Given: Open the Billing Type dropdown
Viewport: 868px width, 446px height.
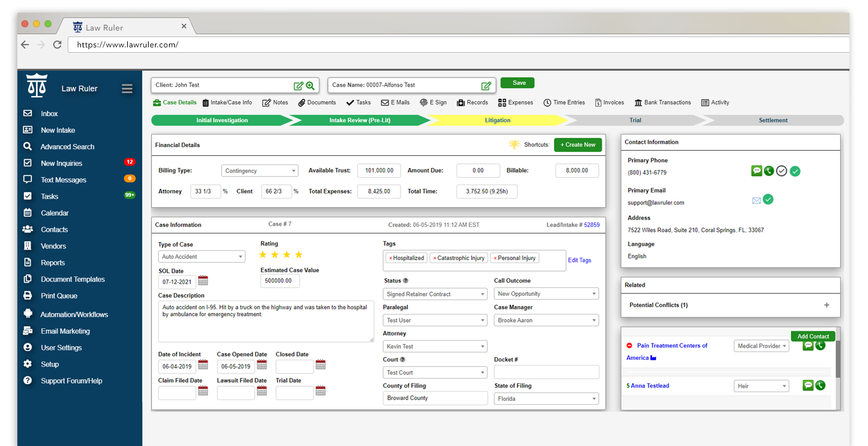Looking at the screenshot, I should click(x=259, y=170).
